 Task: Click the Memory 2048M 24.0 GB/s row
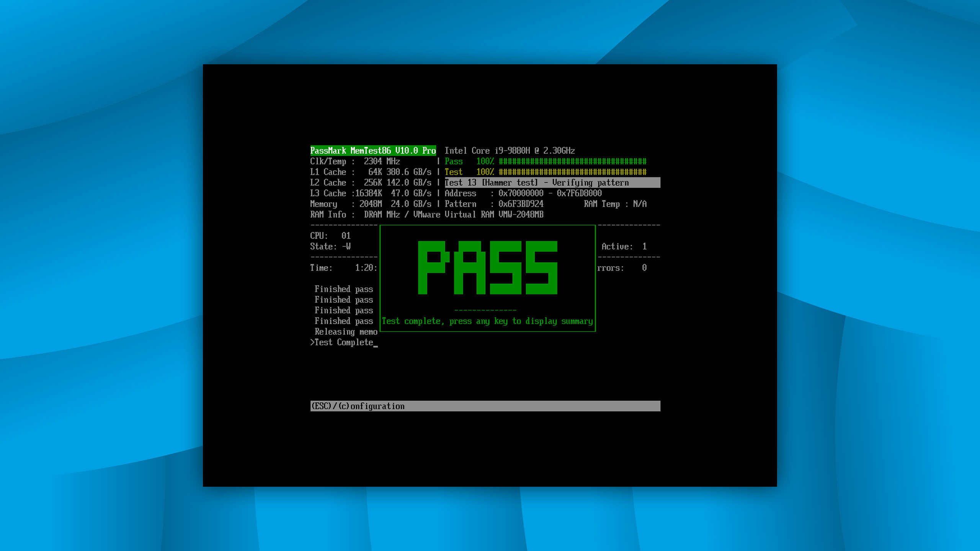point(371,204)
